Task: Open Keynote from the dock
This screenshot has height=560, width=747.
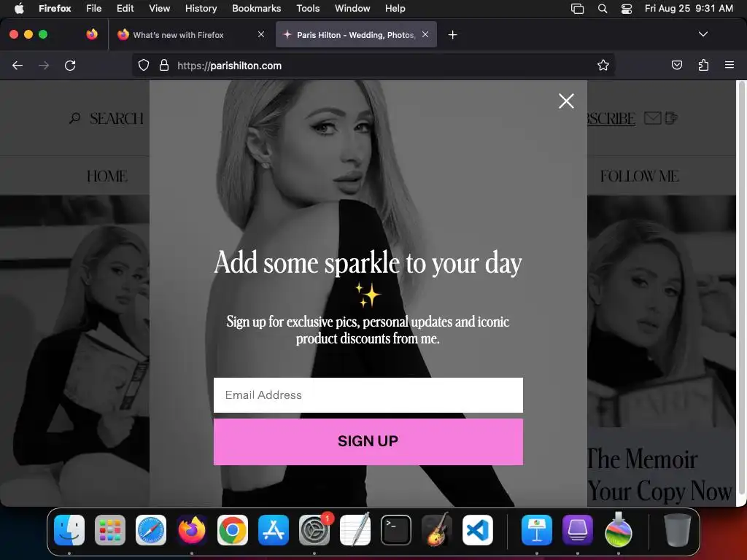Action: pyautogui.click(x=537, y=530)
